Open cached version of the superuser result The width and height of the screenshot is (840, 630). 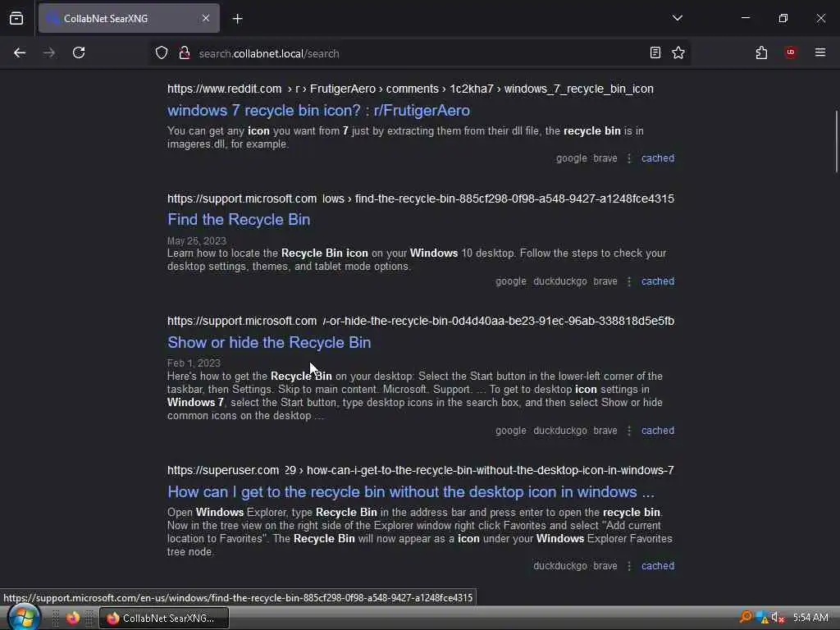tap(658, 566)
